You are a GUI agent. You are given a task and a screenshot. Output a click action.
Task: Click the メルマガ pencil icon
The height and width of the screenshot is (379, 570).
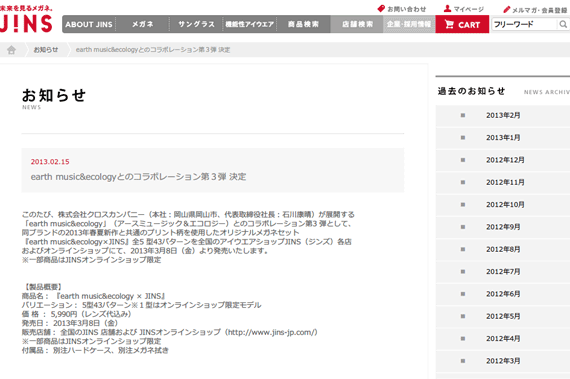tap(507, 9)
